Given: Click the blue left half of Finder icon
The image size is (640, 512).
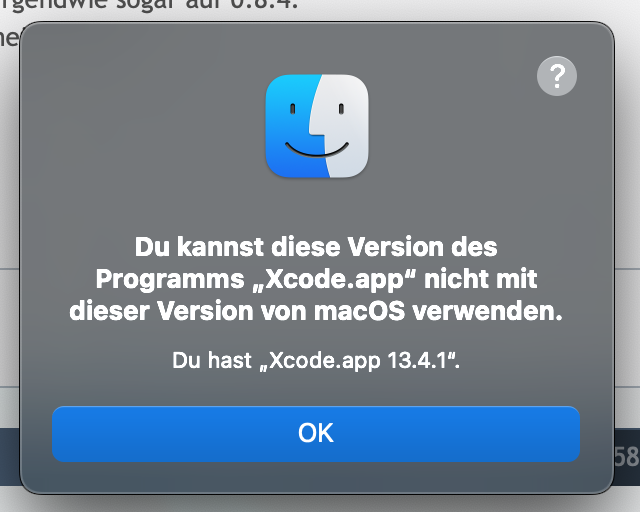Looking at the screenshot, I should (292, 126).
